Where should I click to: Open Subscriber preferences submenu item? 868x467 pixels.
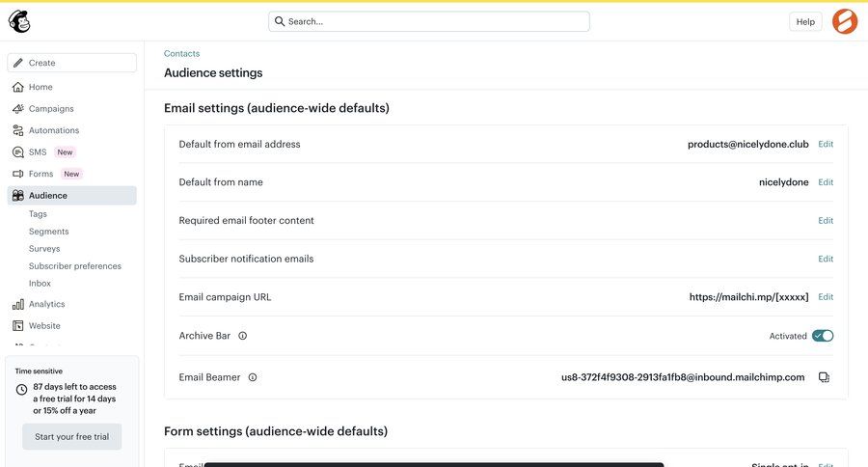74,266
